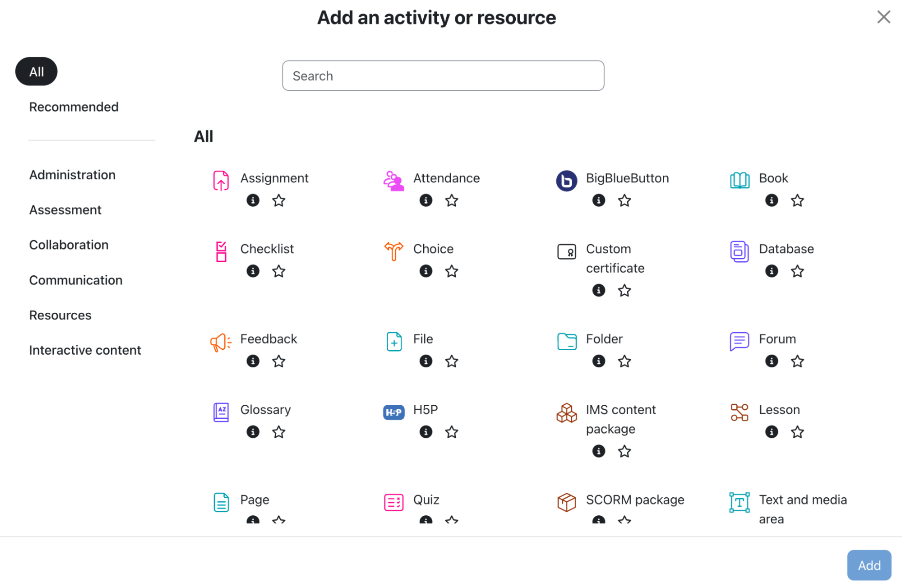Choose the Quiz activity link
Image resolution: width=902 pixels, height=588 pixels.
[426, 500]
